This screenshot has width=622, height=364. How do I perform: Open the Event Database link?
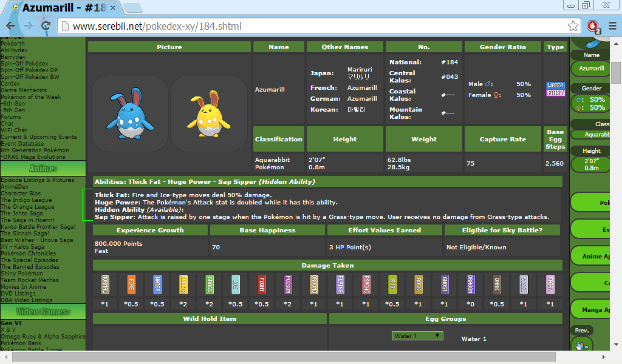22,144
